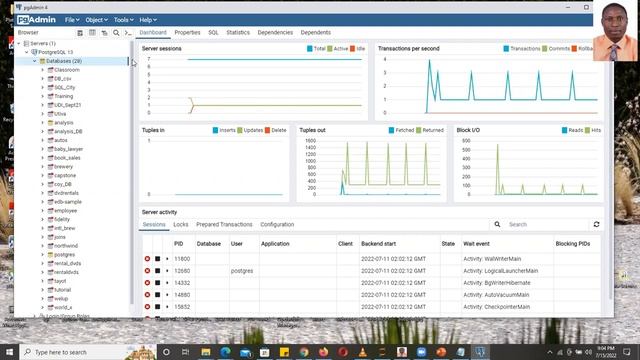Open the Locks tab in Server activity
Image resolution: width=640 pixels, height=360 pixels.
click(x=181, y=224)
